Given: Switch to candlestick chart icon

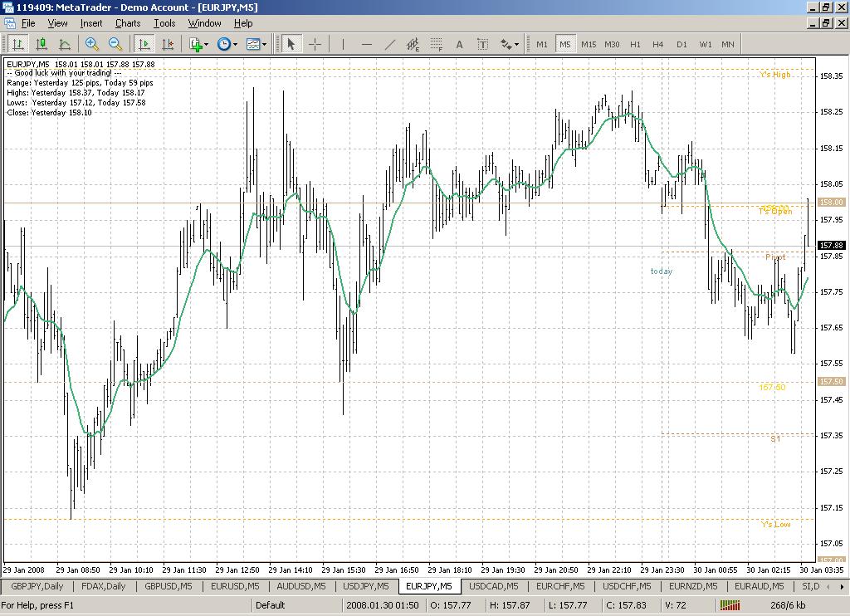Looking at the screenshot, I should pyautogui.click(x=41, y=44).
